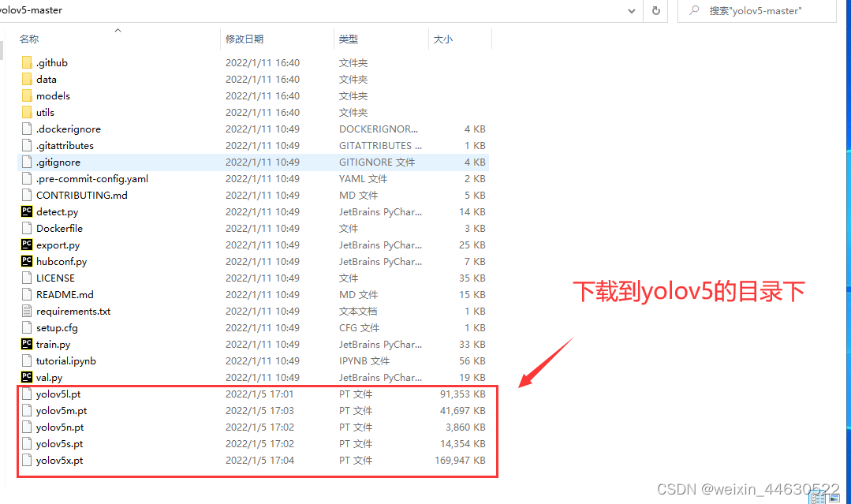The height and width of the screenshot is (504, 851).
Task: Click the Dockerfile file icon
Action: coord(27,229)
